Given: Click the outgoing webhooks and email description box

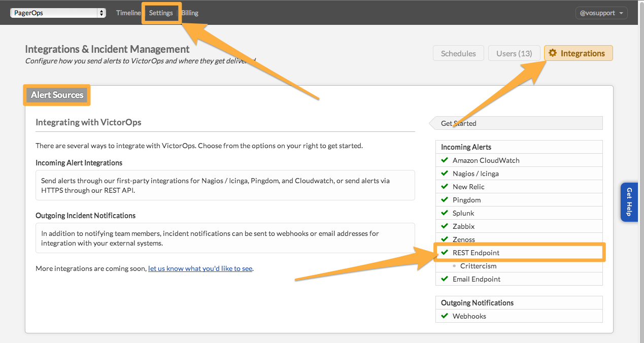Looking at the screenshot, I should [x=225, y=238].
